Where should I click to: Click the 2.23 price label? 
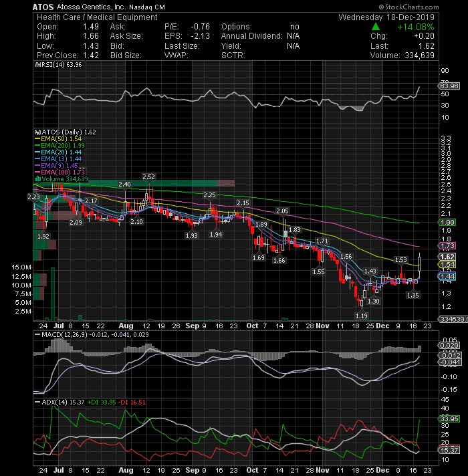click(33, 197)
